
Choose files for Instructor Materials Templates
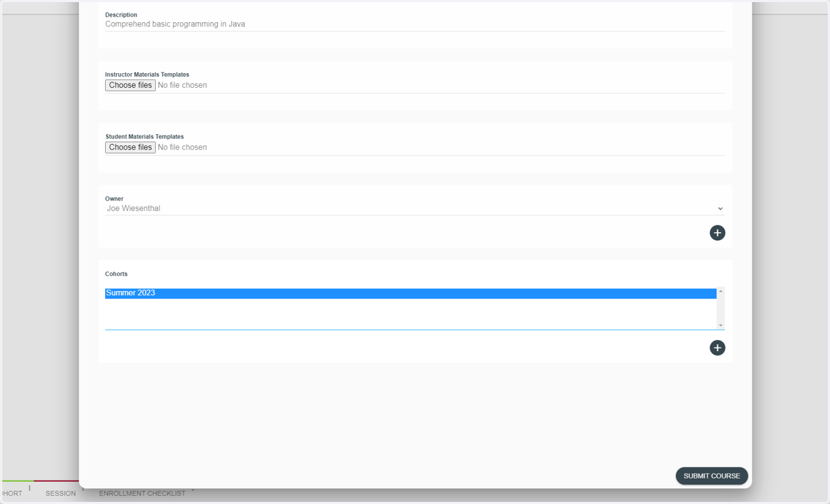pyautogui.click(x=130, y=85)
